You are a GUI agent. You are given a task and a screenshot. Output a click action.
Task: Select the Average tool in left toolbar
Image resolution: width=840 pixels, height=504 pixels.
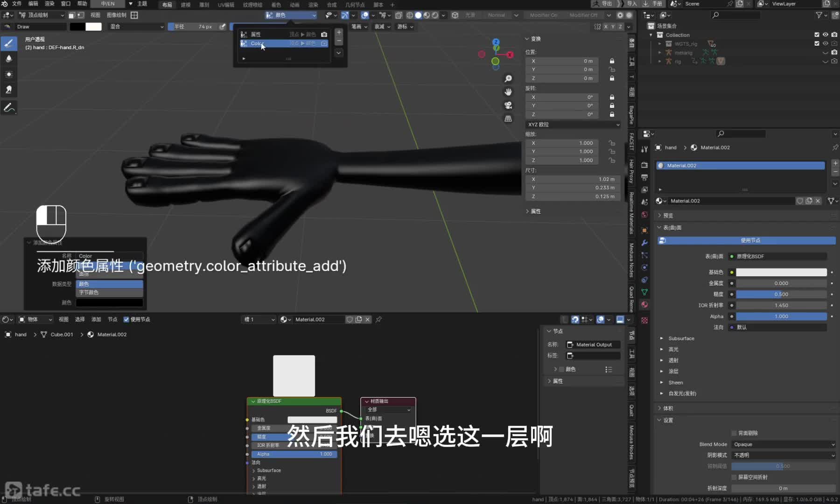(9, 74)
